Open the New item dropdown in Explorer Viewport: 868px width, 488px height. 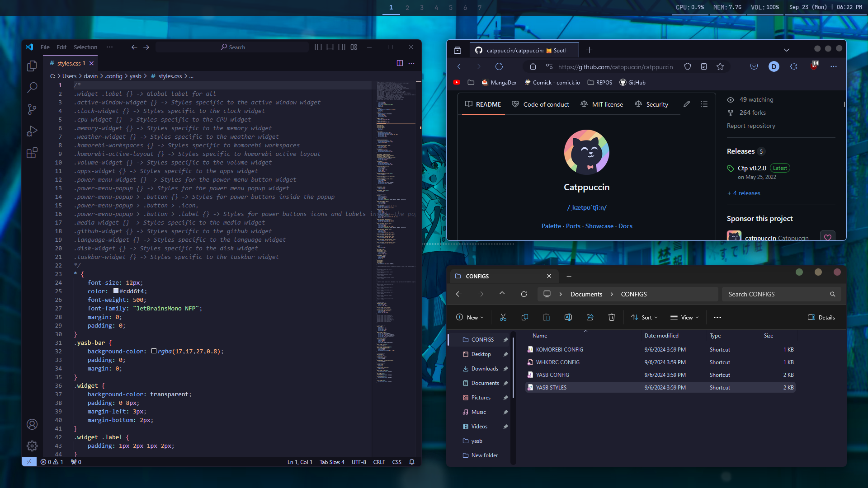[470, 317]
